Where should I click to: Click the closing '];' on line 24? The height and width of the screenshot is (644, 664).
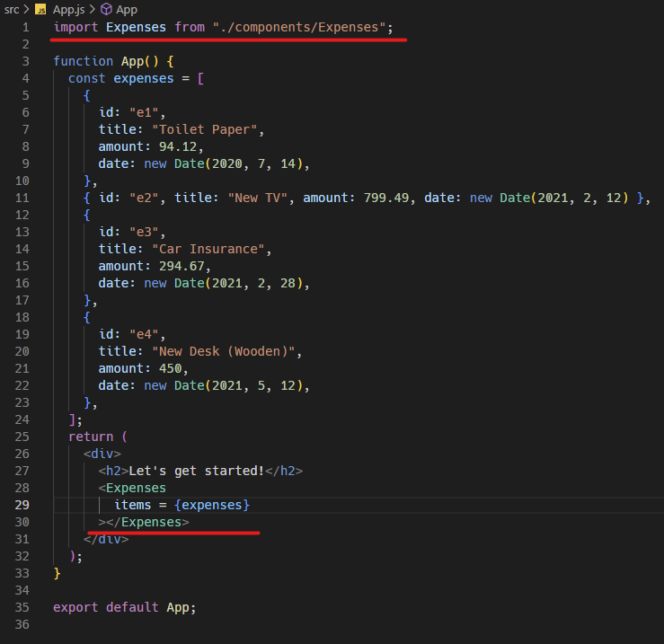click(75, 420)
